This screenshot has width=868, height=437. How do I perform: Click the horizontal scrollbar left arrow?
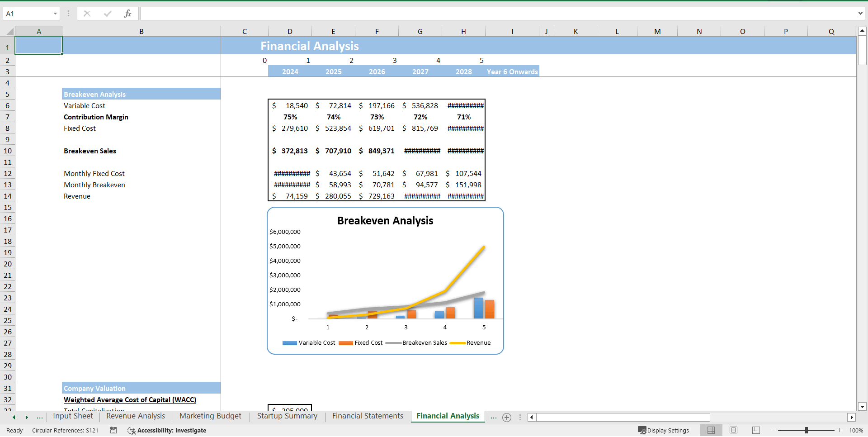[532, 417]
